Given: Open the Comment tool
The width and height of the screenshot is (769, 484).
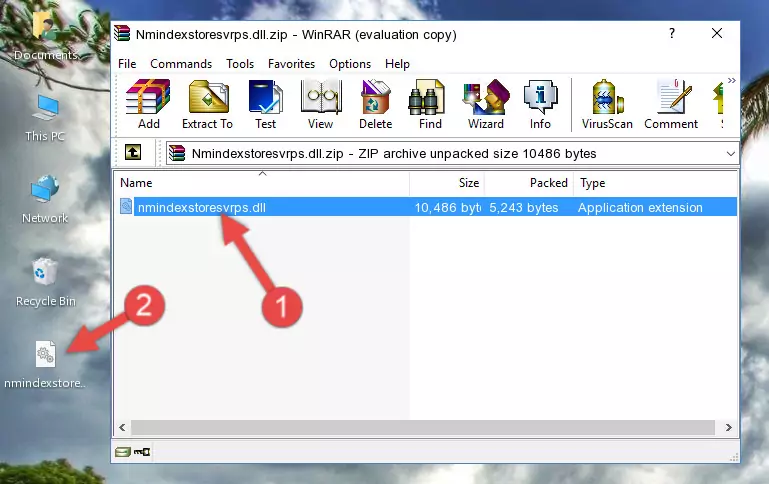Looking at the screenshot, I should pyautogui.click(x=671, y=104).
